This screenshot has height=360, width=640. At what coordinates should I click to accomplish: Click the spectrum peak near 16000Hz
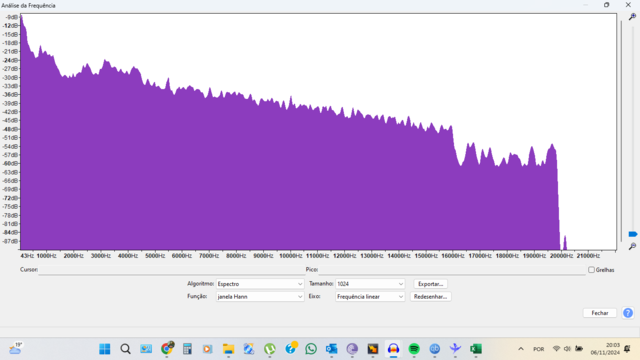pyautogui.click(x=451, y=128)
